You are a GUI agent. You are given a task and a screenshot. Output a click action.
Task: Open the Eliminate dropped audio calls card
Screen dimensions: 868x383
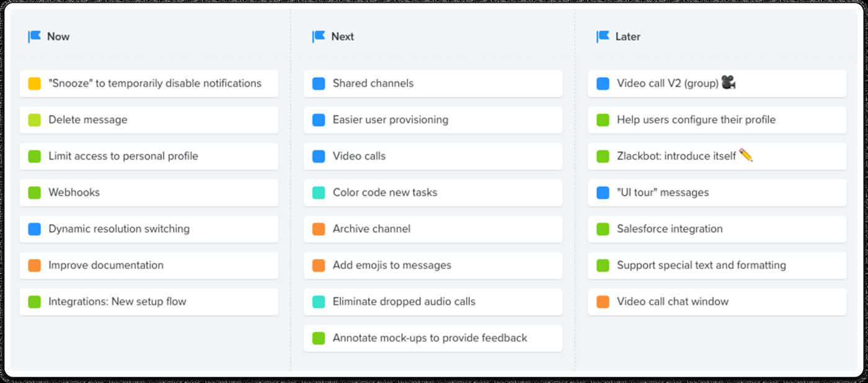click(x=433, y=302)
